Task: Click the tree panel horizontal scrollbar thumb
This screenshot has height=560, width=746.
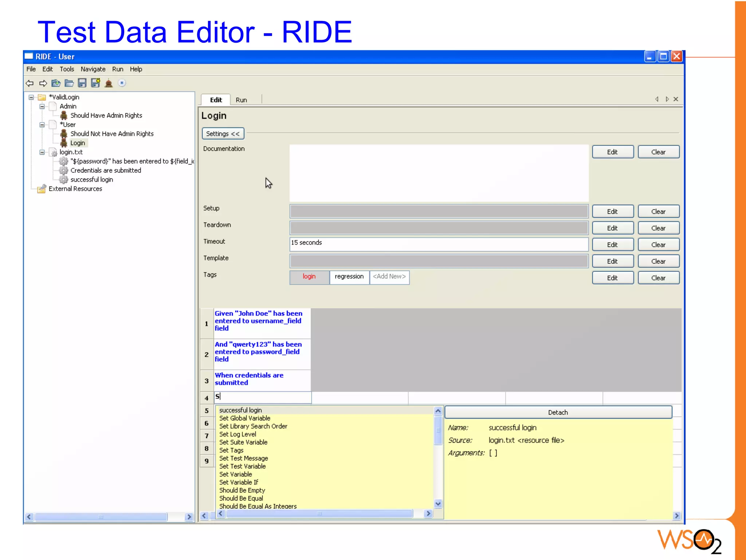Action: click(x=101, y=517)
